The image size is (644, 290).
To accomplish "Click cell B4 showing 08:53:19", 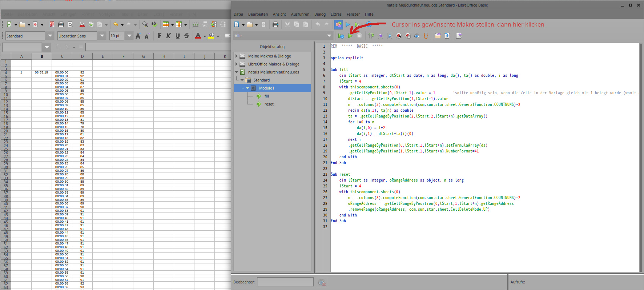I will (41, 72).
